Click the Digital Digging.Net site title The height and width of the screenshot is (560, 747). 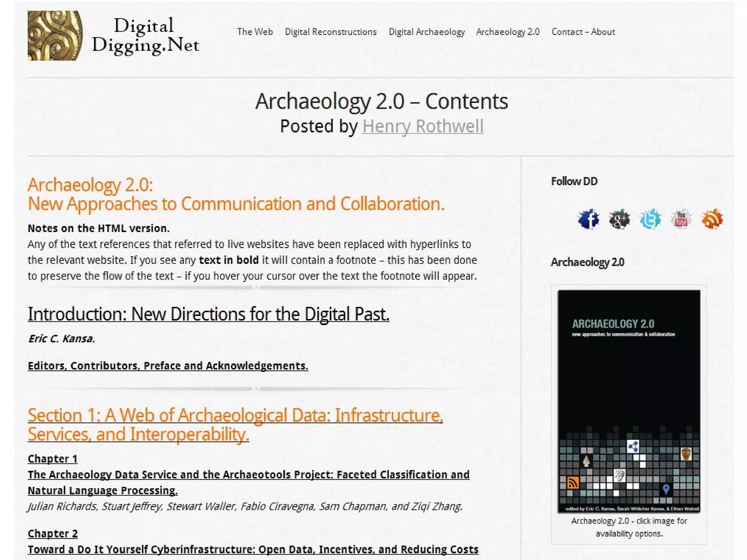pos(145,36)
